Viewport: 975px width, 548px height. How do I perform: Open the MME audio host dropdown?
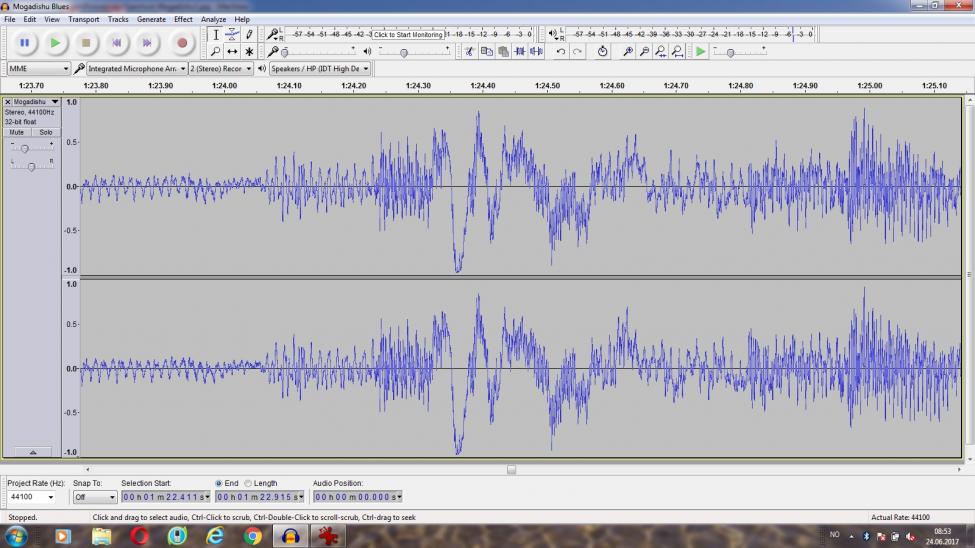click(x=38, y=69)
